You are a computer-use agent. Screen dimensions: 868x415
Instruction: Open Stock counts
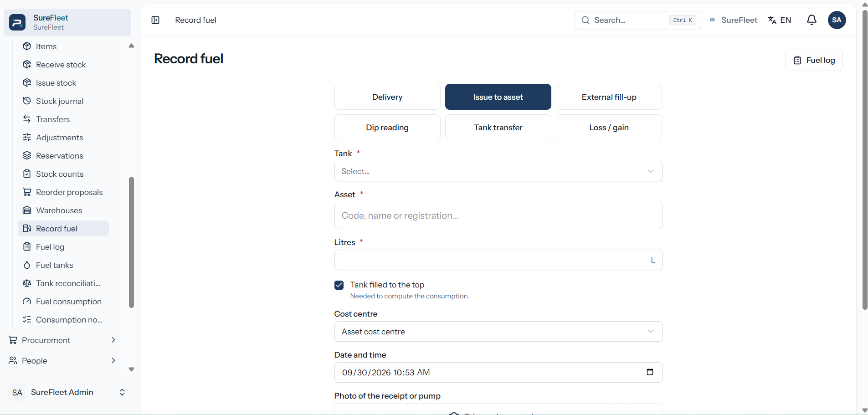(x=63, y=174)
